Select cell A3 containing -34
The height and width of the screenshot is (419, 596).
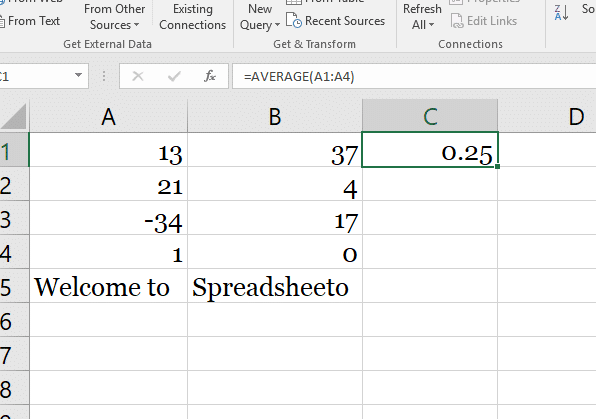[x=108, y=218]
